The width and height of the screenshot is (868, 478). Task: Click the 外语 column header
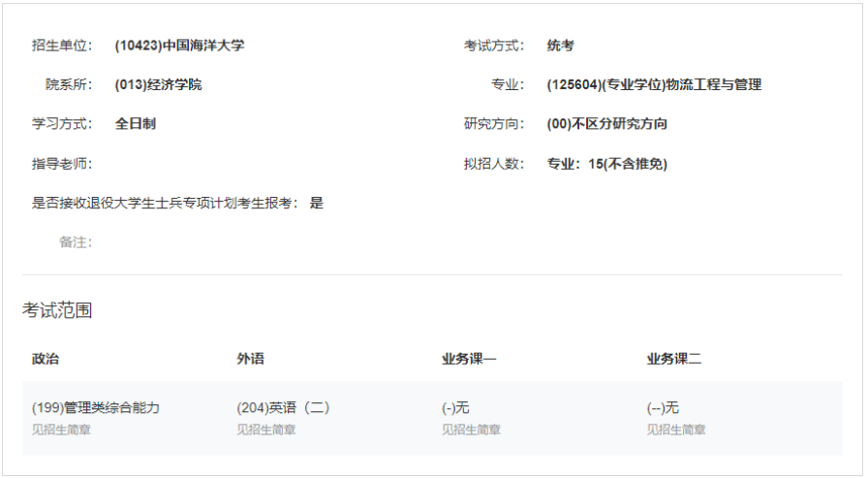(x=250, y=359)
